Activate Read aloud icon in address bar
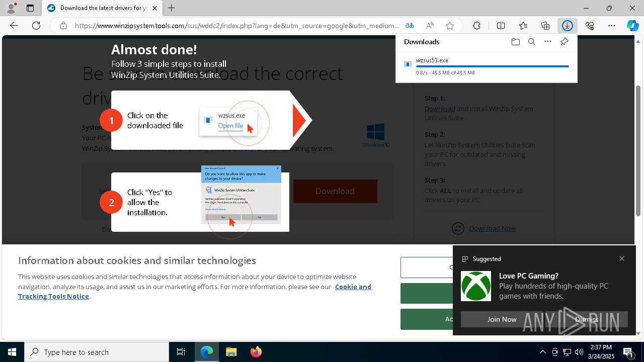The image size is (644, 362). point(430,26)
